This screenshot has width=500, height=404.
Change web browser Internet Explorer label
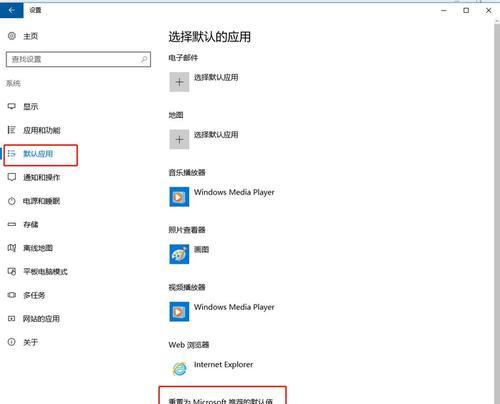point(223,364)
